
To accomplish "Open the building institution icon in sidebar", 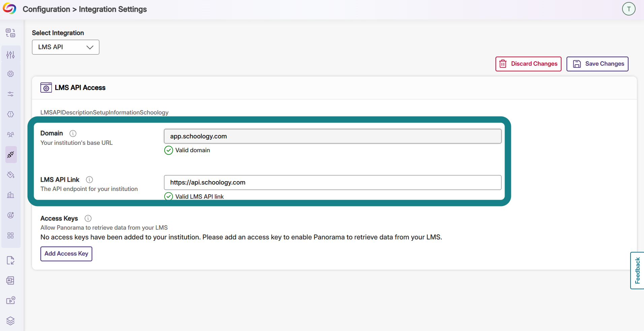I will (10, 195).
